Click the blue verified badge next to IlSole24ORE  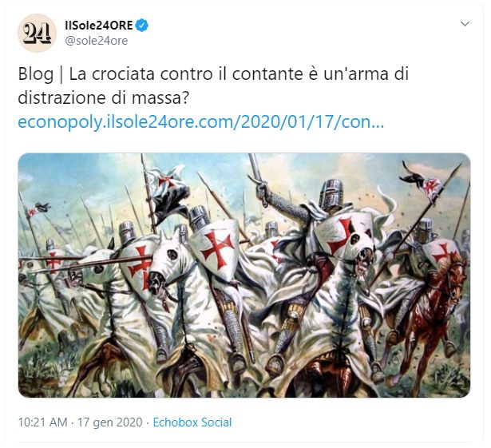click(x=142, y=25)
